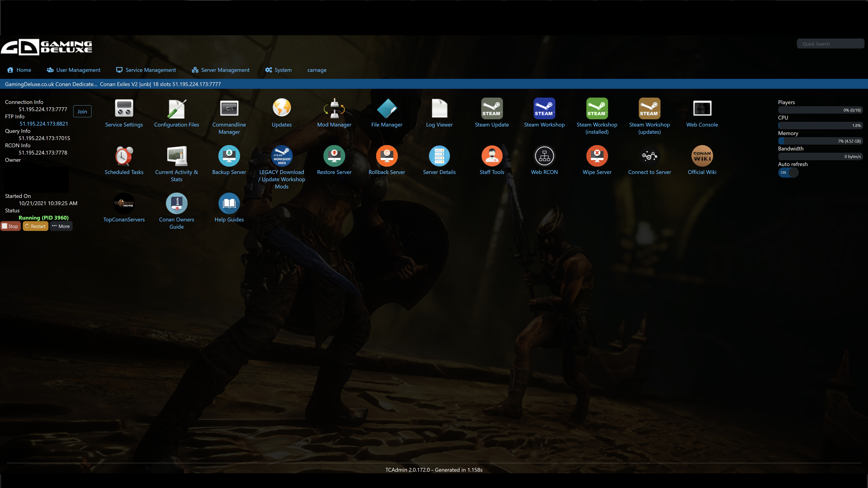Open the Service Settings icon

tap(124, 108)
